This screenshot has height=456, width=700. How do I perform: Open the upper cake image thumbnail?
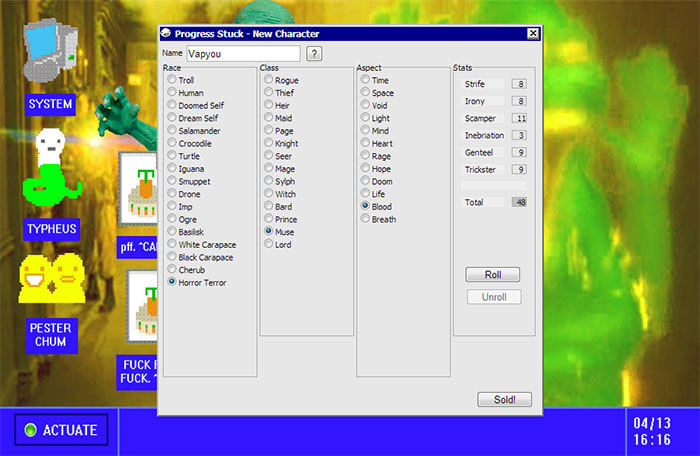click(138, 188)
